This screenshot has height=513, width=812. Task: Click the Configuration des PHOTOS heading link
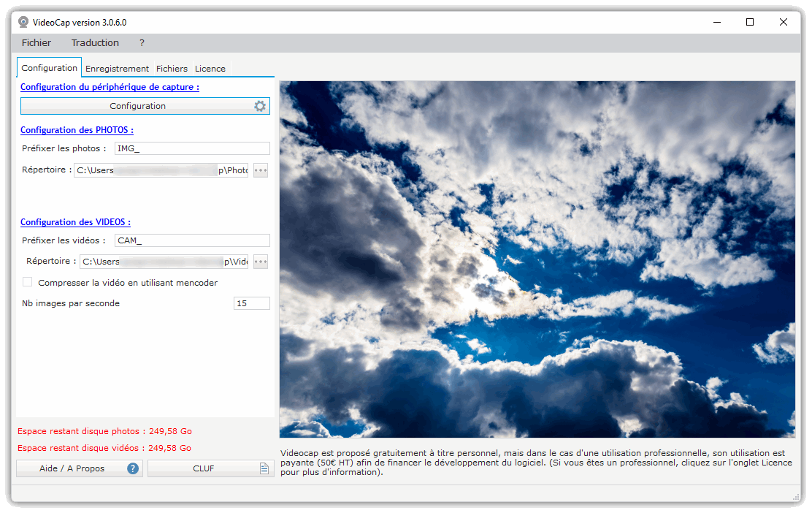coord(77,130)
